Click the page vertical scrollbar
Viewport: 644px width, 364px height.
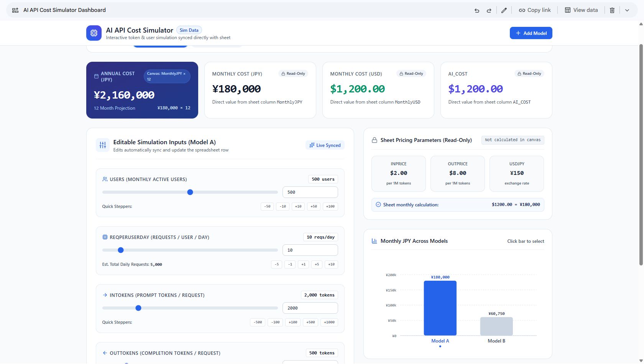(x=641, y=155)
